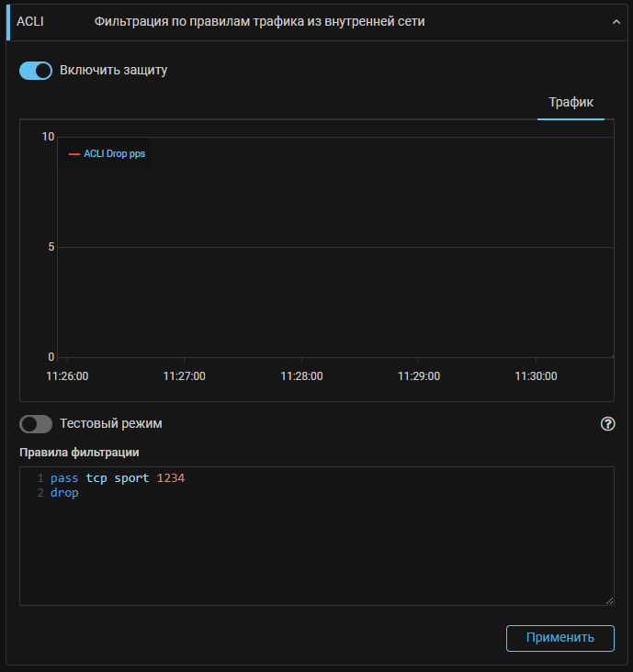Open the help question mark icon

607,424
